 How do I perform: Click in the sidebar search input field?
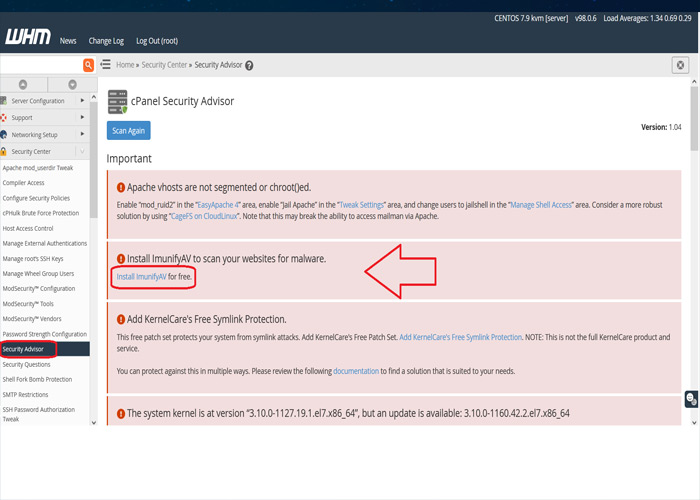click(x=40, y=65)
